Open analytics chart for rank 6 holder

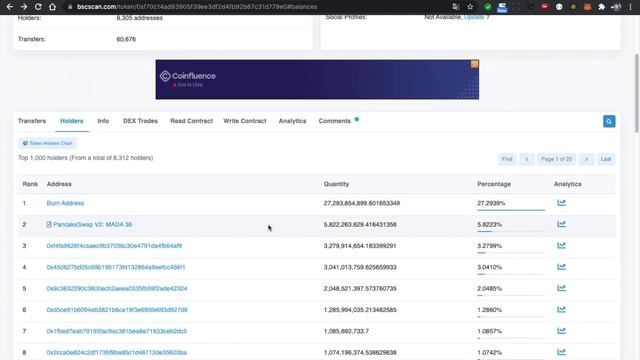point(562,309)
